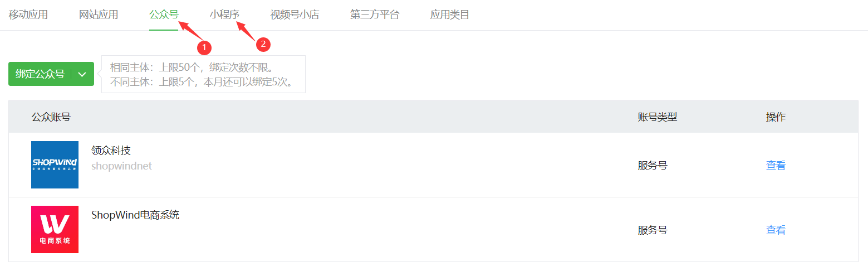Click the red marker numbered 2

click(263, 43)
